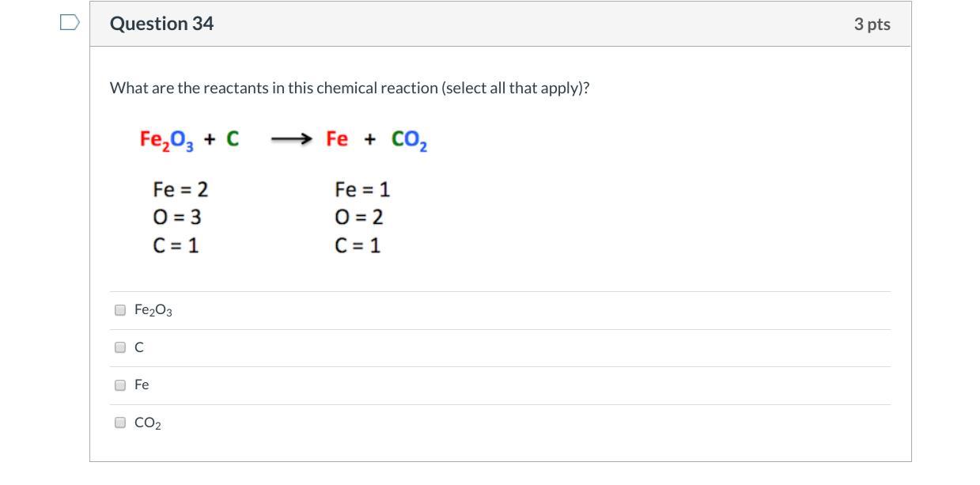Screen dimensions: 980x485
Task: Click the reactant-side Fe = 2 count
Action: point(180,190)
